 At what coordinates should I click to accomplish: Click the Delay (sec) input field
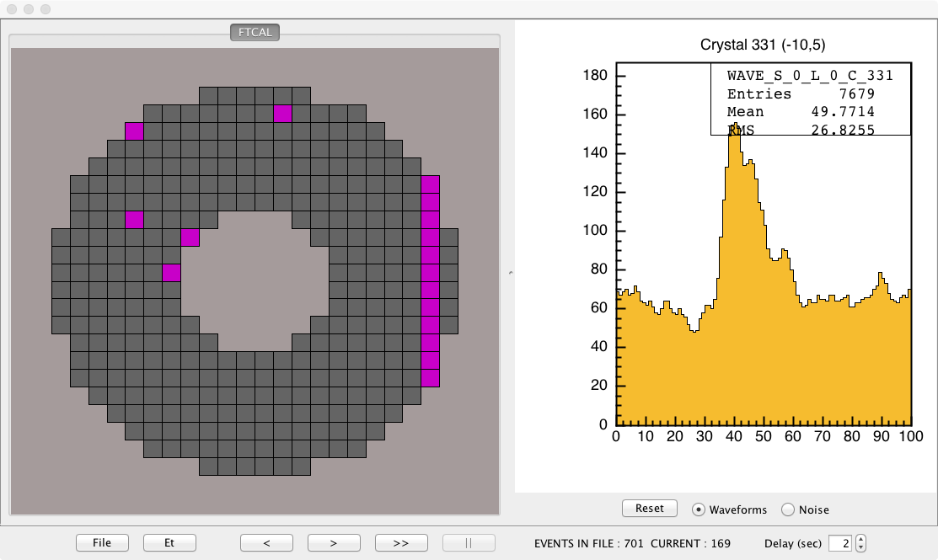click(839, 543)
